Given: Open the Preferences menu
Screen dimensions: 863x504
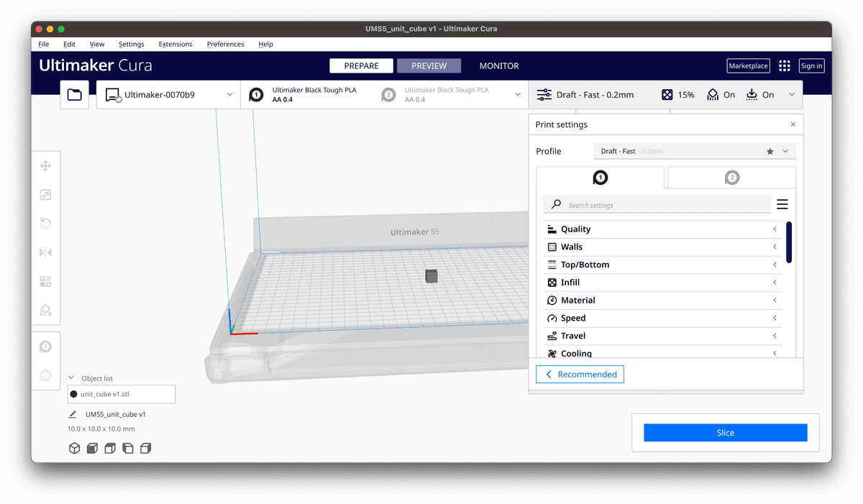Looking at the screenshot, I should coord(225,44).
